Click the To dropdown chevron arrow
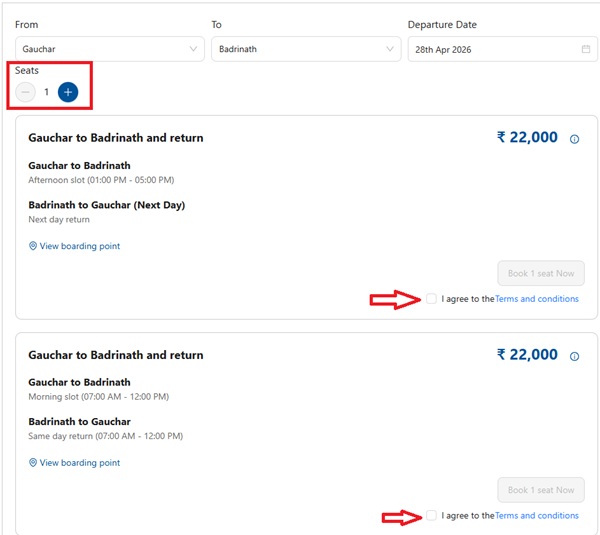Viewport: 600px width, 535px height. pos(389,48)
